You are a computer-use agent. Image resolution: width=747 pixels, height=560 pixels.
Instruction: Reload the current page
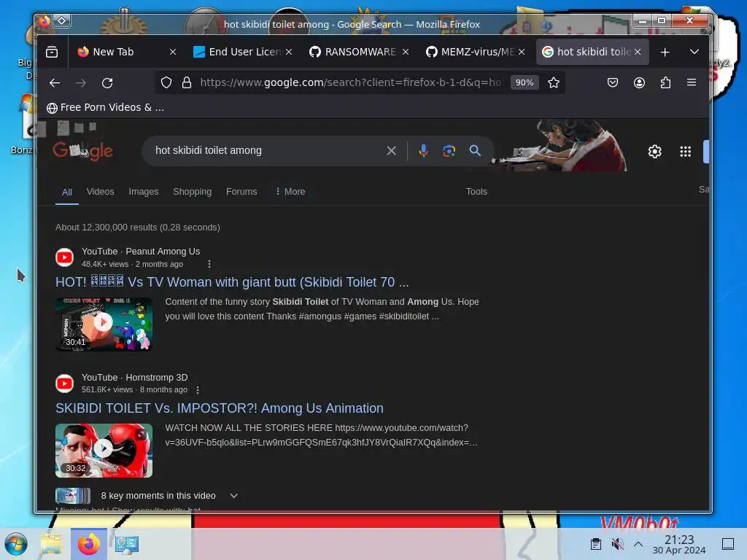[107, 83]
